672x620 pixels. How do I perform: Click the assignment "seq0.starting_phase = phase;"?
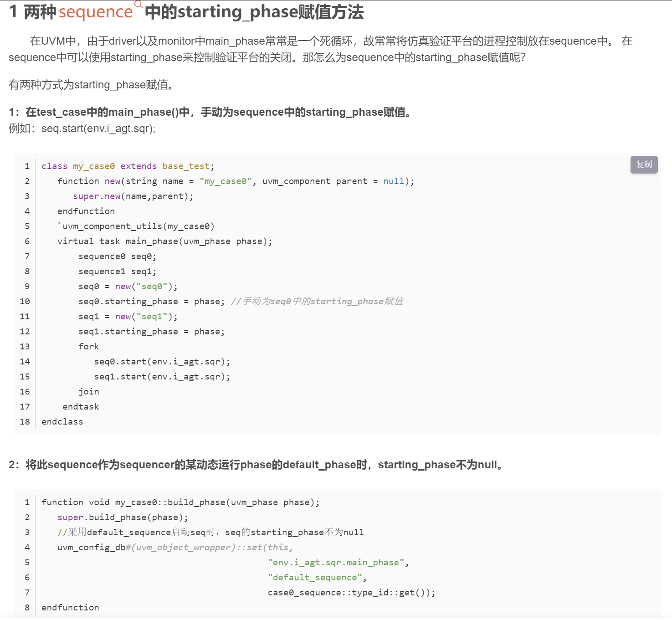point(151,302)
